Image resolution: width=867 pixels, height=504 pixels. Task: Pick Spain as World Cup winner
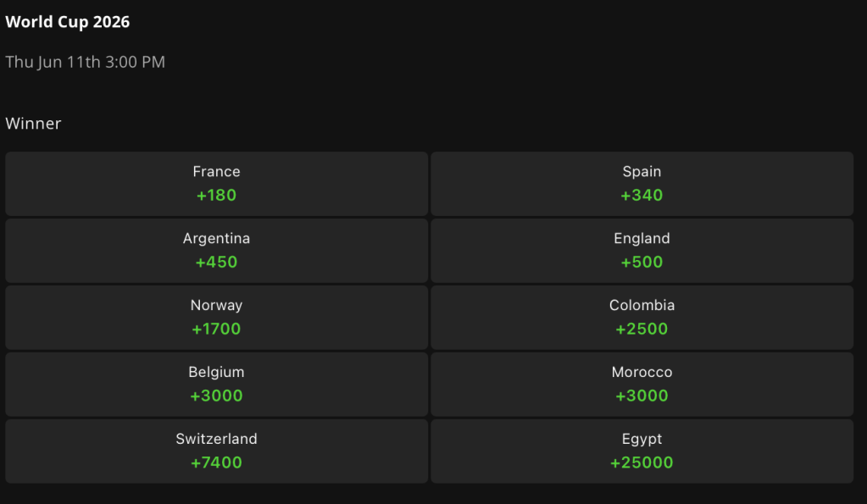click(x=642, y=184)
